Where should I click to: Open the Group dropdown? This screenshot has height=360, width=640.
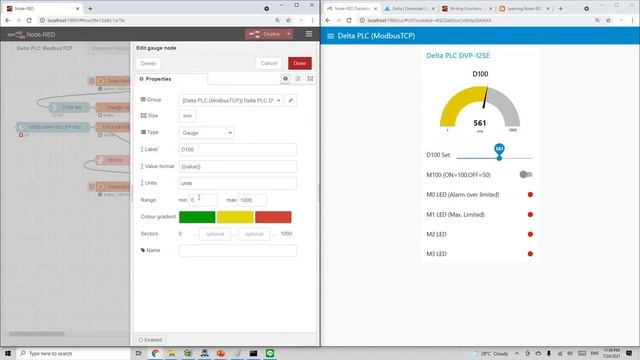tap(231, 100)
